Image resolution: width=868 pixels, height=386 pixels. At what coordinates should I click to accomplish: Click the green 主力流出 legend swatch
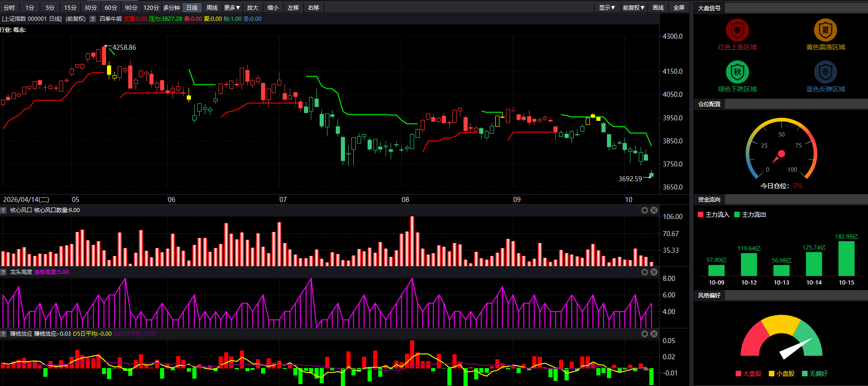pyautogui.click(x=737, y=214)
